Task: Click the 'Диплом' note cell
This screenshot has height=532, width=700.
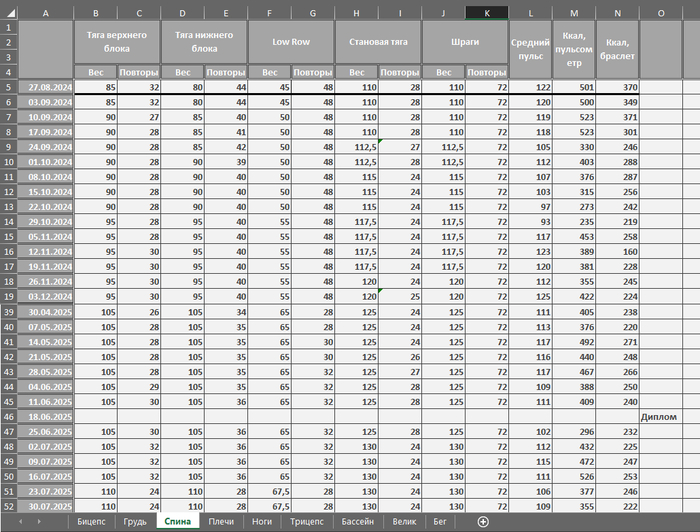Action: pyautogui.click(x=661, y=417)
